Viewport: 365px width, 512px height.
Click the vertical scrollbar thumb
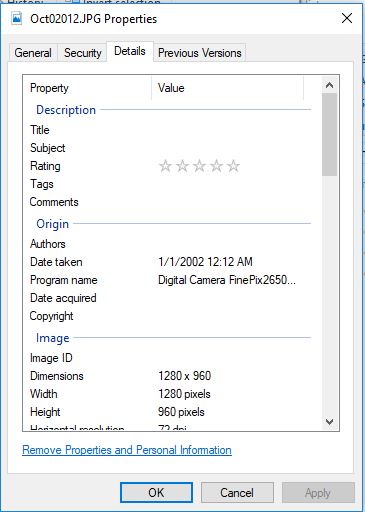coord(329,134)
